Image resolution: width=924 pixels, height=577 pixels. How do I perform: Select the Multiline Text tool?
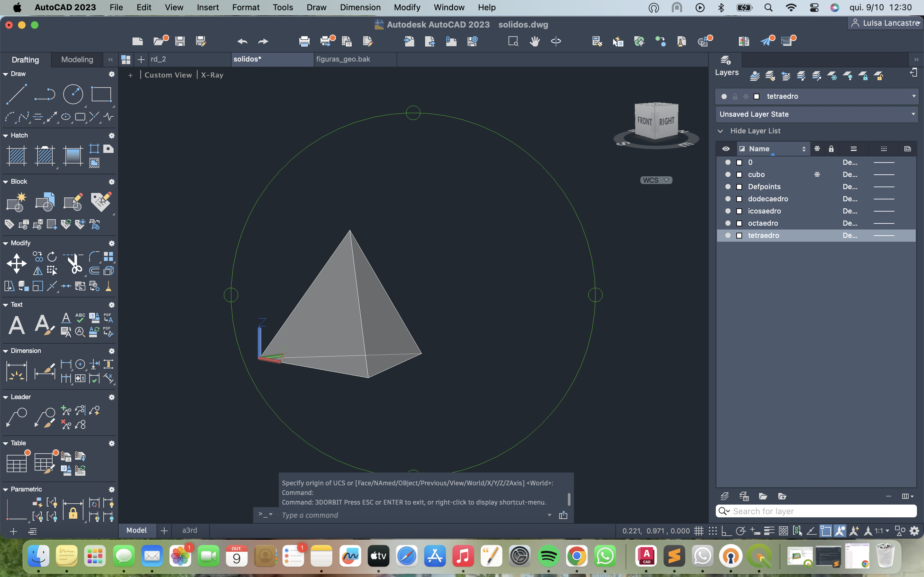click(16, 325)
